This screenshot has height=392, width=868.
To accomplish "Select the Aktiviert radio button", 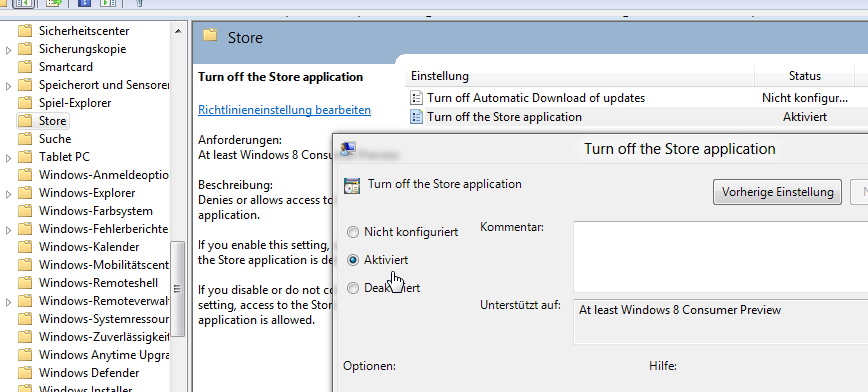I will pyautogui.click(x=353, y=260).
